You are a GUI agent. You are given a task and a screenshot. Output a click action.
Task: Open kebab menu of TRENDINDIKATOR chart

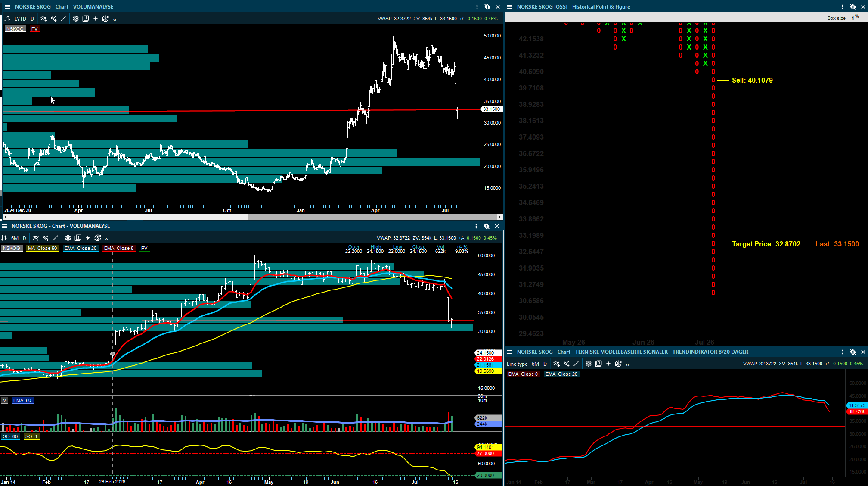[843, 352]
